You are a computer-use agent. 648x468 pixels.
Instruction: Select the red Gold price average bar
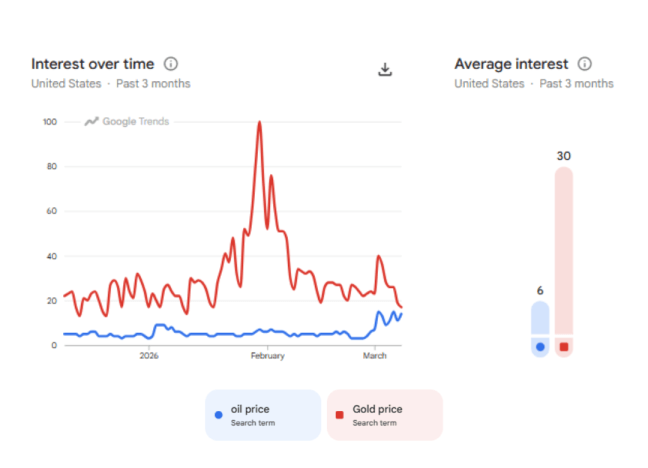point(564,250)
